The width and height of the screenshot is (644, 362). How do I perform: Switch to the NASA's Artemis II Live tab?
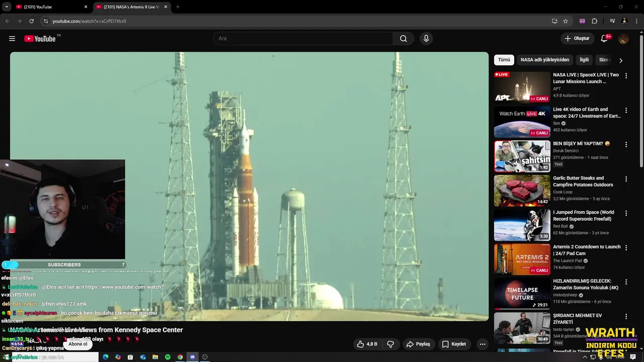point(132,7)
